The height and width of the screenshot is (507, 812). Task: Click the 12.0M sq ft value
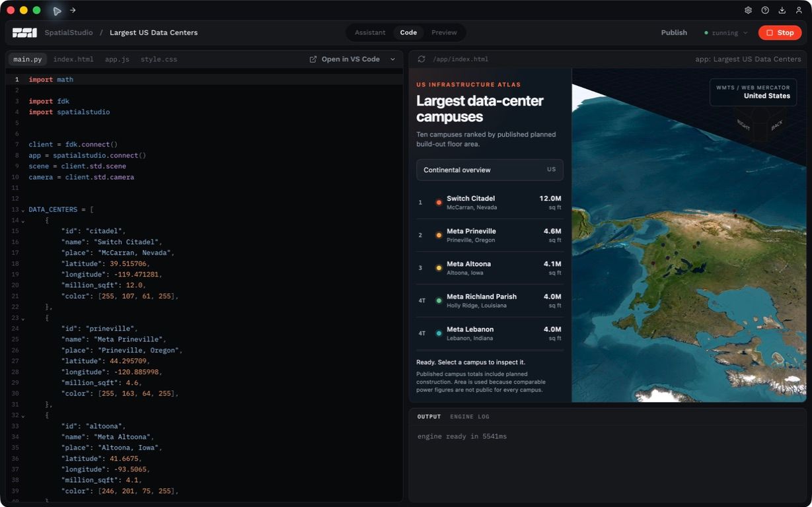(550, 203)
